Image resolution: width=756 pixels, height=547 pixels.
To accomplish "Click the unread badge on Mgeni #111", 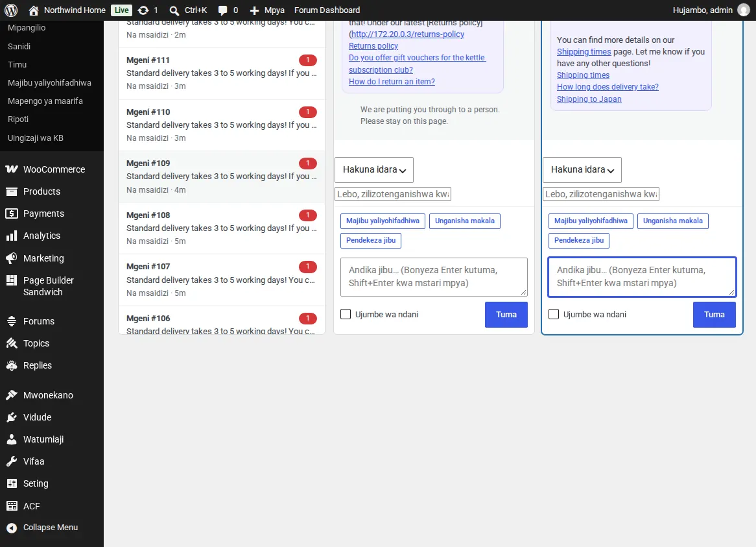I will [307, 60].
